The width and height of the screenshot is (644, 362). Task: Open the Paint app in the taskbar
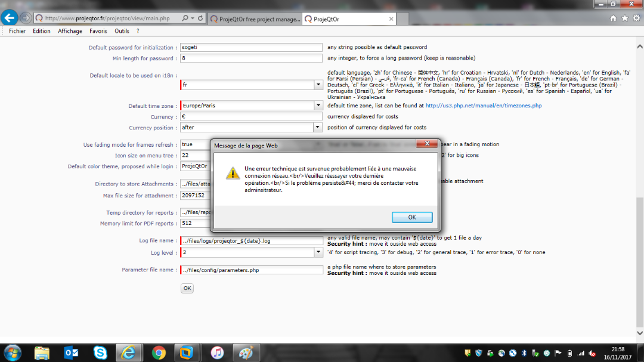(246, 352)
